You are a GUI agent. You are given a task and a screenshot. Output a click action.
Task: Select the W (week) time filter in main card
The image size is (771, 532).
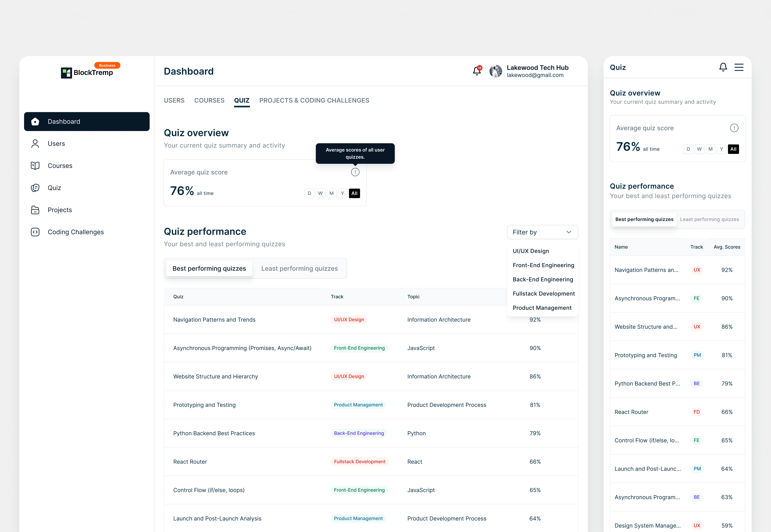click(x=320, y=193)
